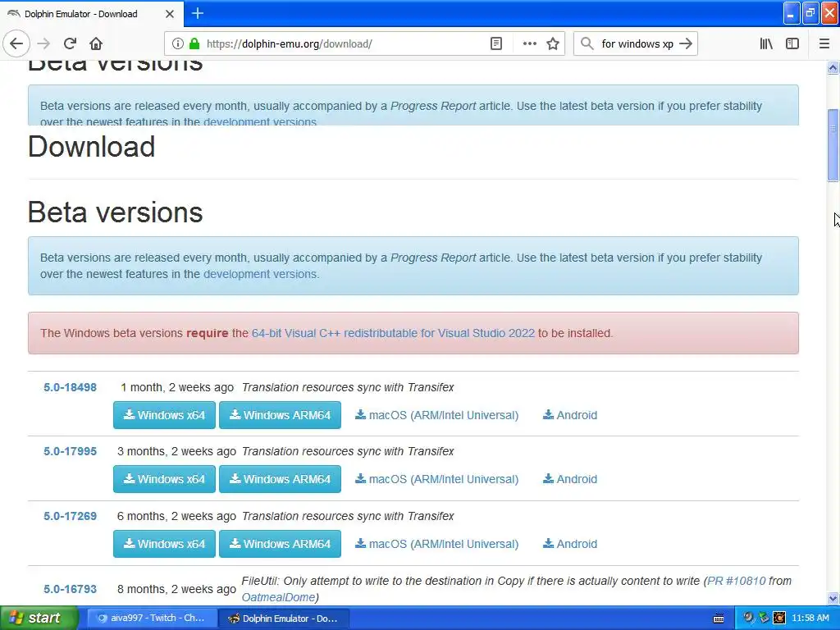Image resolution: width=840 pixels, height=630 pixels.
Task: Reload the current page
Action: (x=70, y=44)
